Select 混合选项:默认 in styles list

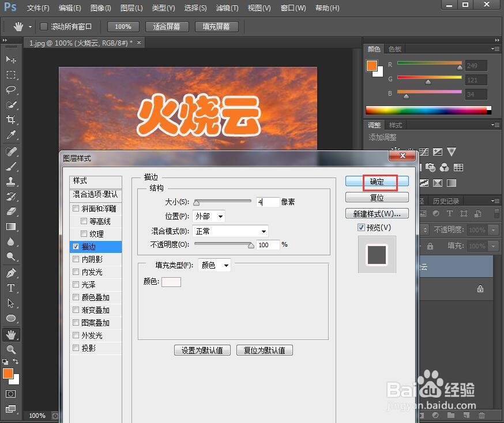(x=96, y=194)
